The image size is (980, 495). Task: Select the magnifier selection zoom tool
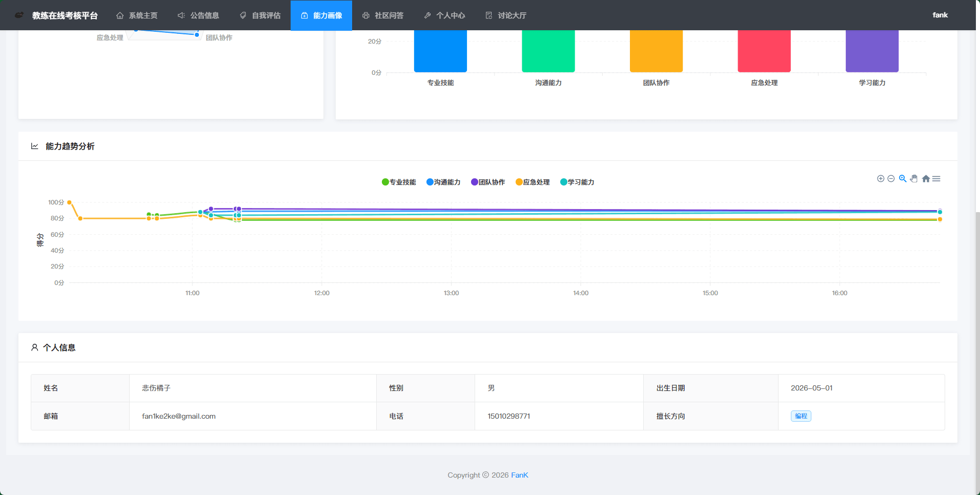point(903,179)
